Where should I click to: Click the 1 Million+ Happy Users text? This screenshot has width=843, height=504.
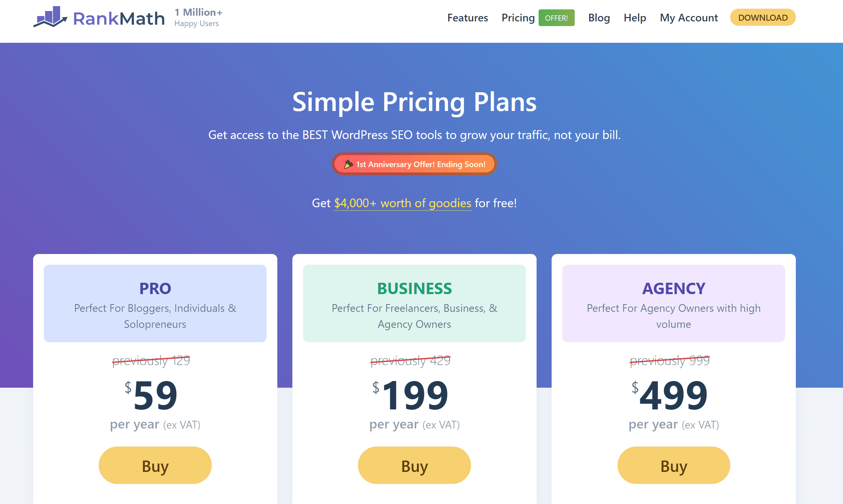pos(198,17)
